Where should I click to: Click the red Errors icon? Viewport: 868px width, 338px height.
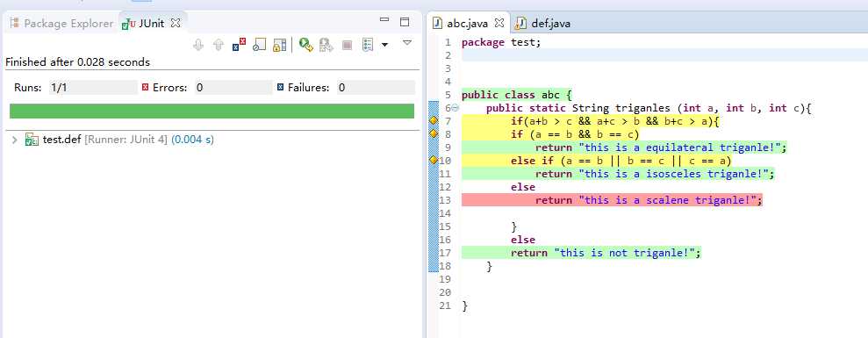tap(146, 87)
